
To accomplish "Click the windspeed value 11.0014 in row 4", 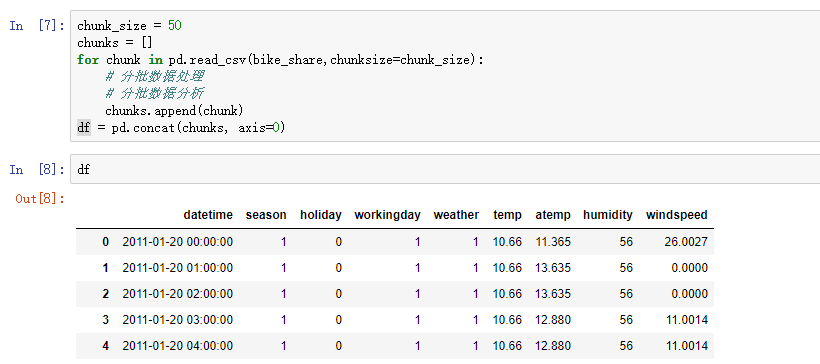I will 686,346.
